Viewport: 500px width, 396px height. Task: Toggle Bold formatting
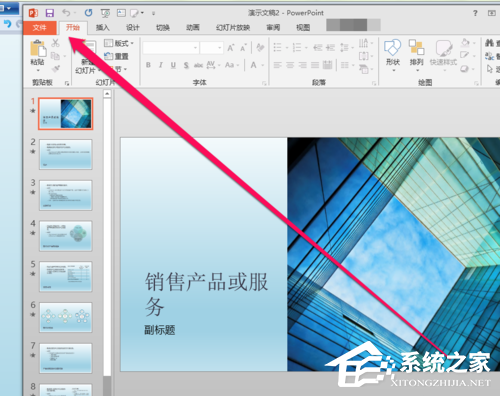click(x=148, y=65)
